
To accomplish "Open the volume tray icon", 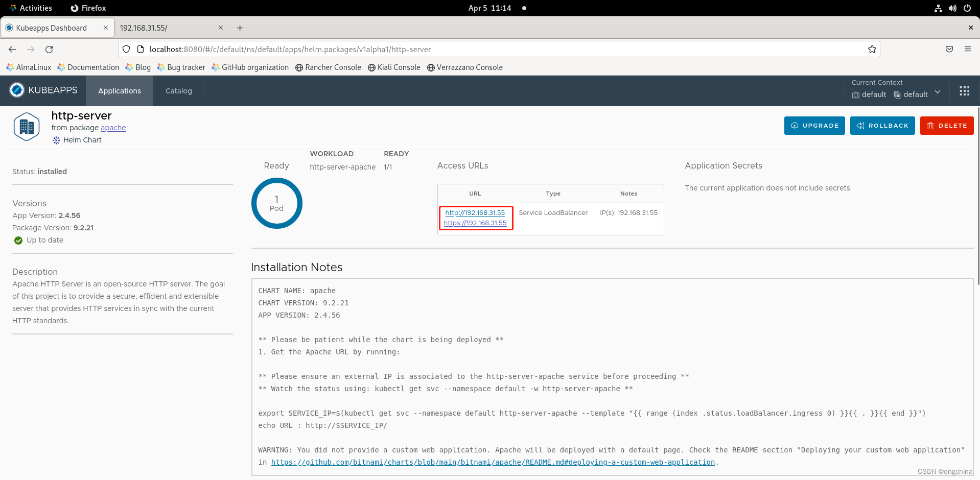I will (x=952, y=8).
